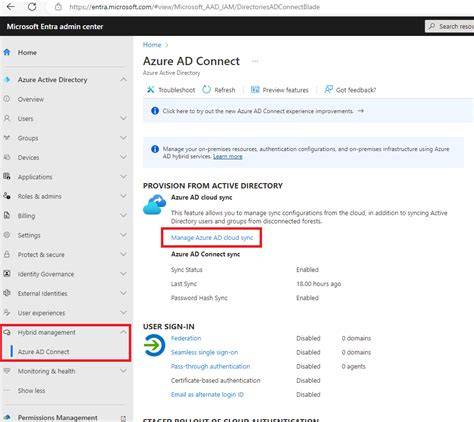Expand the Users menu chevron
The image size is (474, 422).
pyautogui.click(x=123, y=118)
